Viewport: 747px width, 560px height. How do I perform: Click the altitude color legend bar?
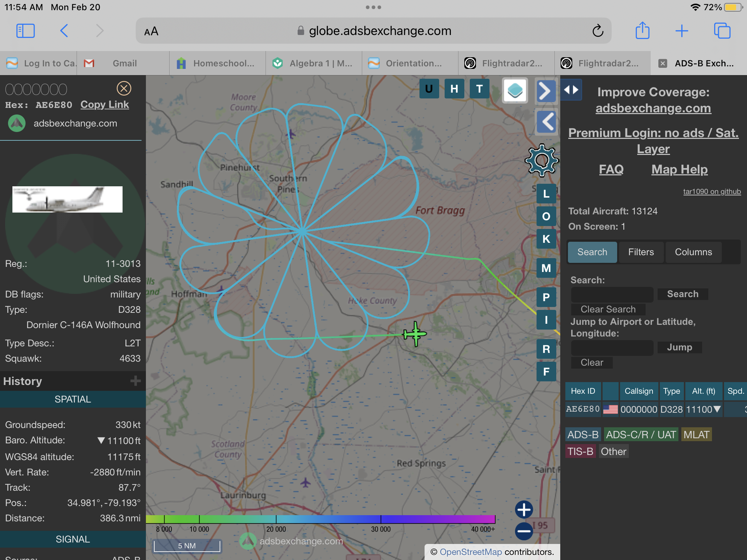coord(320,519)
